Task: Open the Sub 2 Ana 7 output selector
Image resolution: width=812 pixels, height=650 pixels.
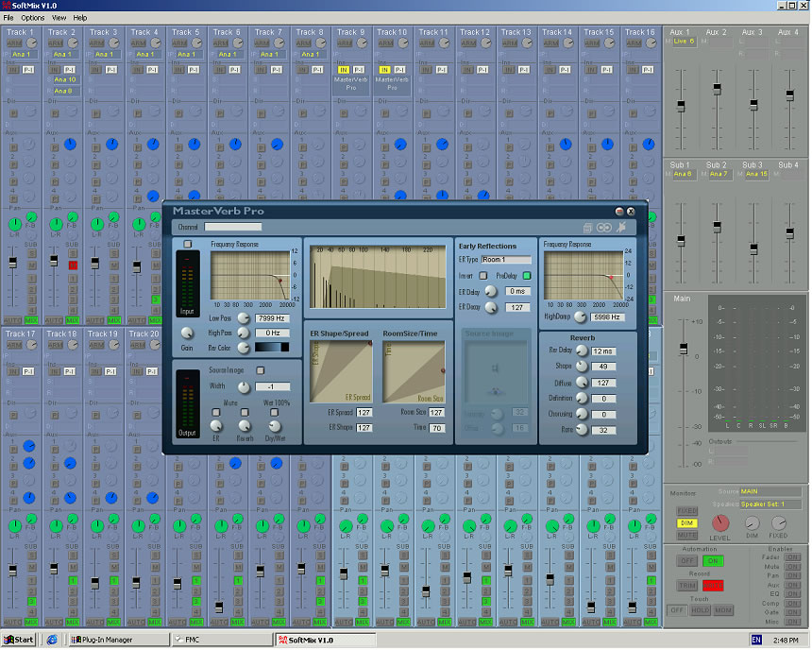Action: [x=720, y=175]
